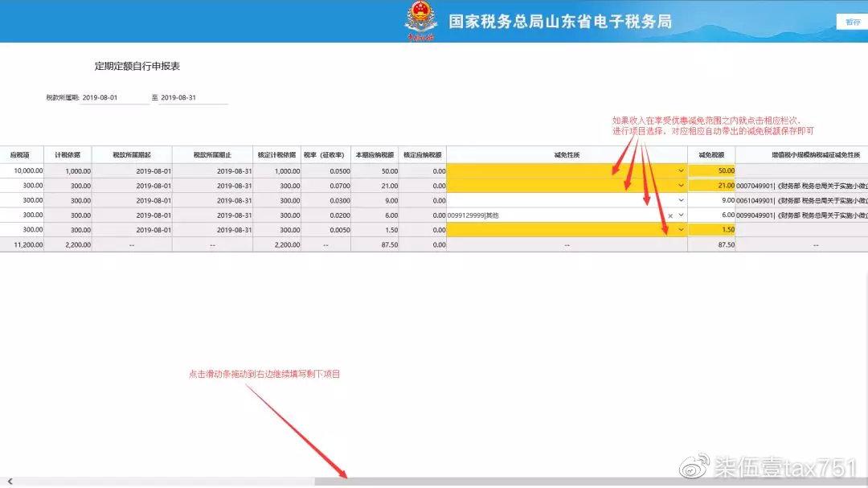Click the end date field 2019-08-31 after 至
Image resolution: width=868 pixels, height=488 pixels.
193,97
